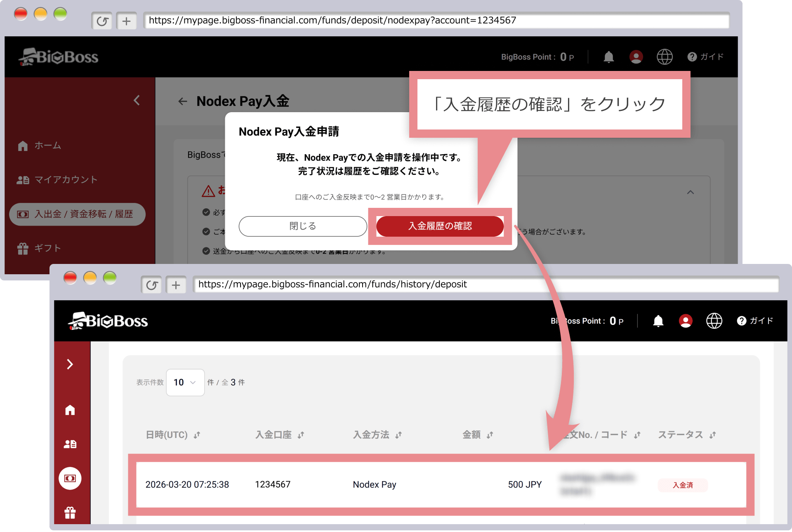Image resolution: width=792 pixels, height=532 pixels.
Task: Click the home icon in the collapsed sidebar
Action: (x=70, y=410)
